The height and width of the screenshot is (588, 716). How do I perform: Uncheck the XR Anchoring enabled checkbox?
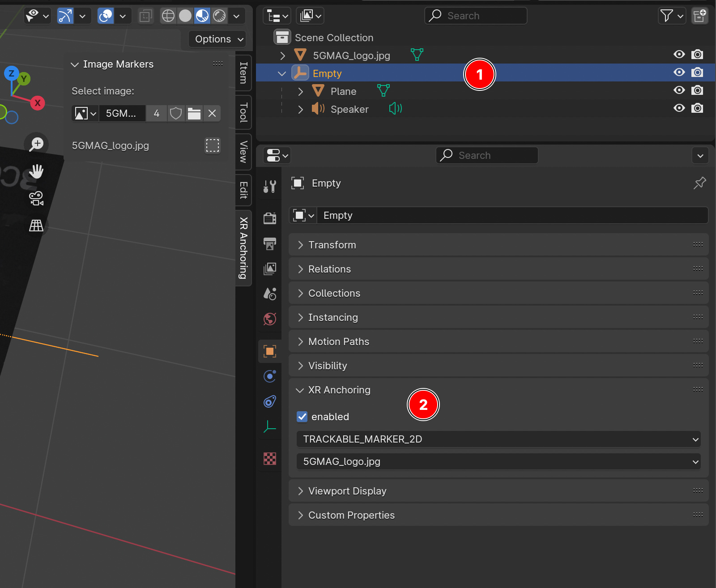click(302, 417)
